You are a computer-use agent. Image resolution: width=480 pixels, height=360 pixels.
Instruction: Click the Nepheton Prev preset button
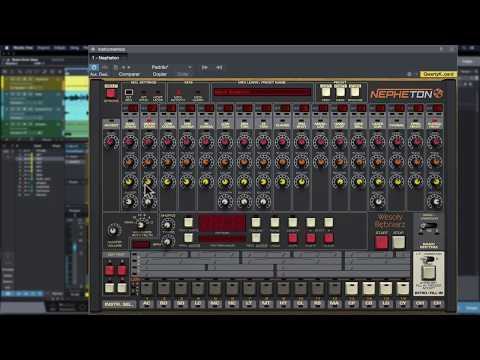tap(326, 91)
